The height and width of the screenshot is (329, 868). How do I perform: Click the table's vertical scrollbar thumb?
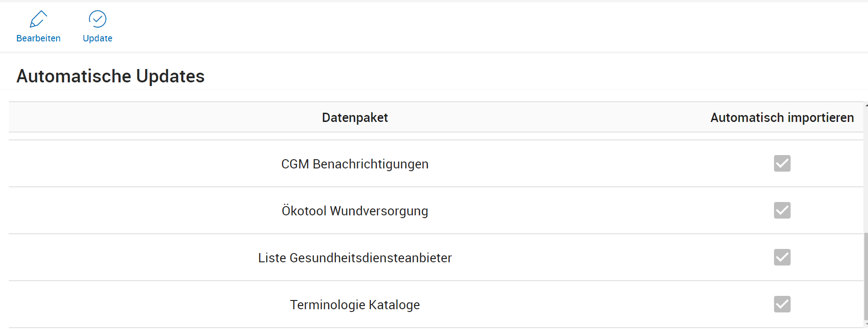866,276
